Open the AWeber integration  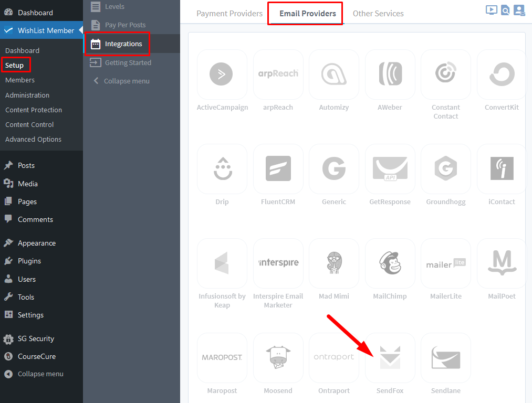pos(390,74)
